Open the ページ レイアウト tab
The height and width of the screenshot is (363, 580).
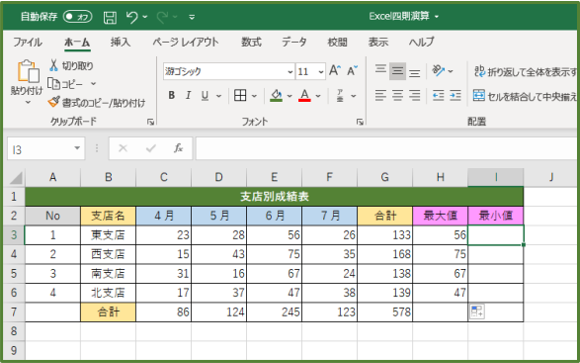[185, 42]
